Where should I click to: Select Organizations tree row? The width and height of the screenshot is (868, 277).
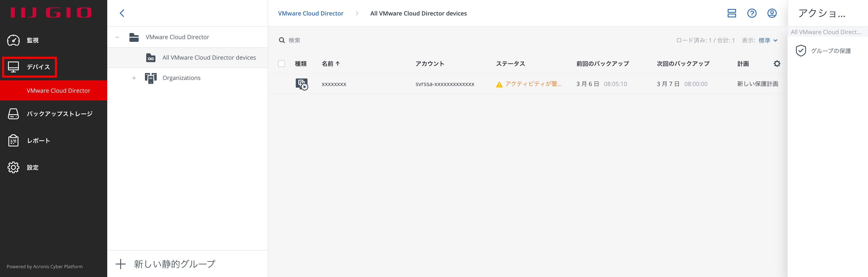point(187,78)
